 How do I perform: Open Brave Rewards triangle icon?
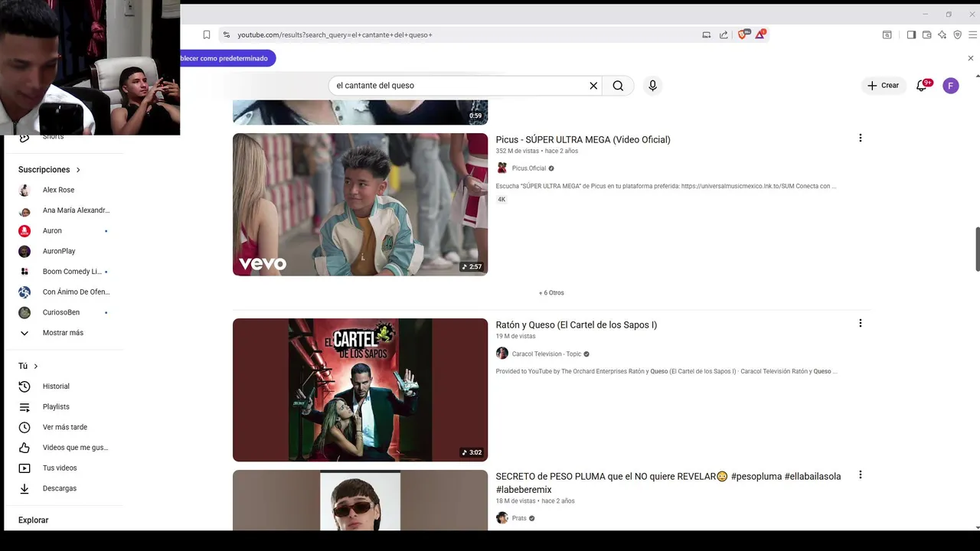point(760,34)
